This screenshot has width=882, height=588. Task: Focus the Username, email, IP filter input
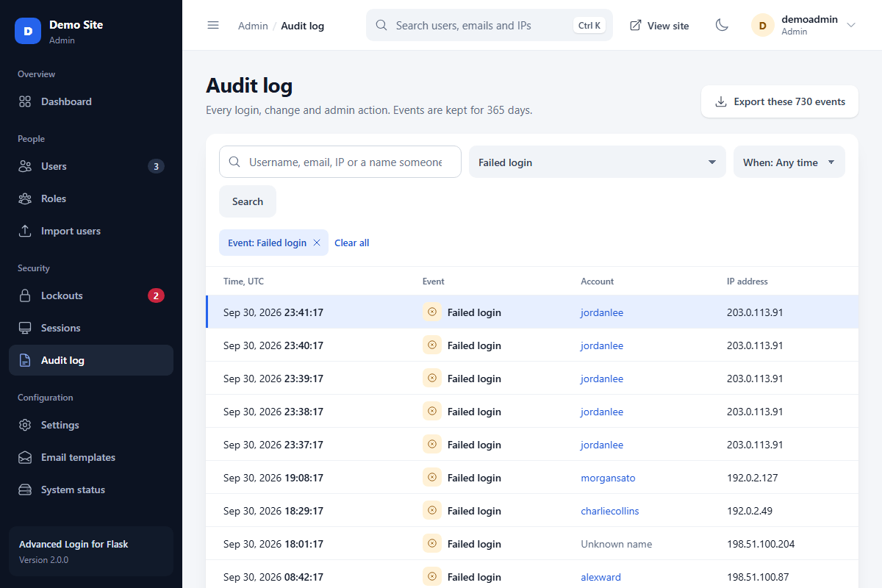(340, 162)
